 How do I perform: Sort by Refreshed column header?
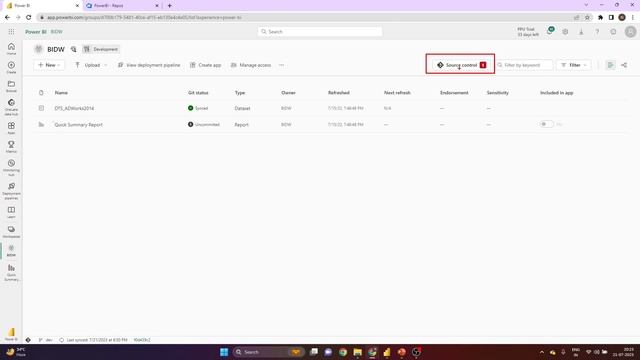(338, 93)
